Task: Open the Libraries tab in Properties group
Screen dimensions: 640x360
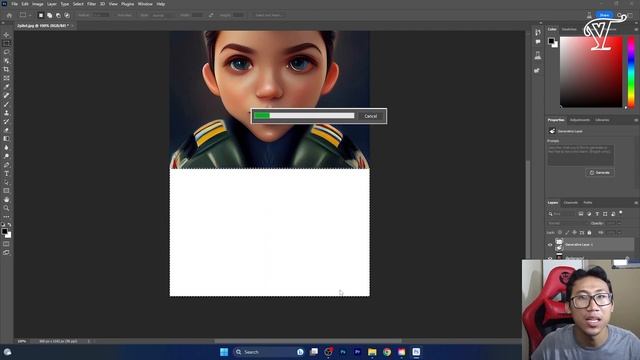Action: (x=602, y=120)
